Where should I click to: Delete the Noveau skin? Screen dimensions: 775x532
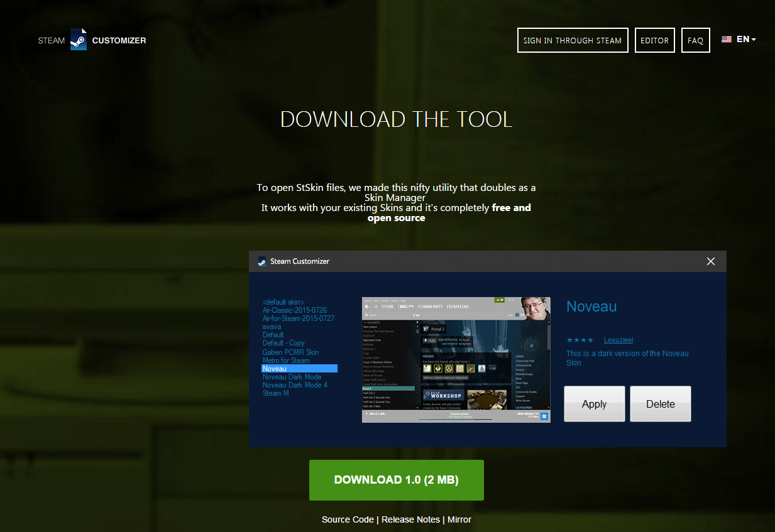661,404
